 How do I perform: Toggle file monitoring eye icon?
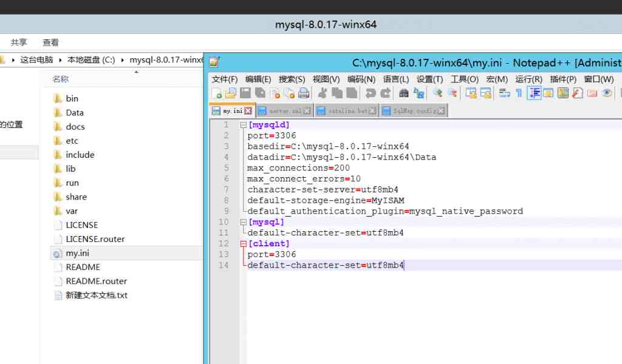(x=607, y=93)
